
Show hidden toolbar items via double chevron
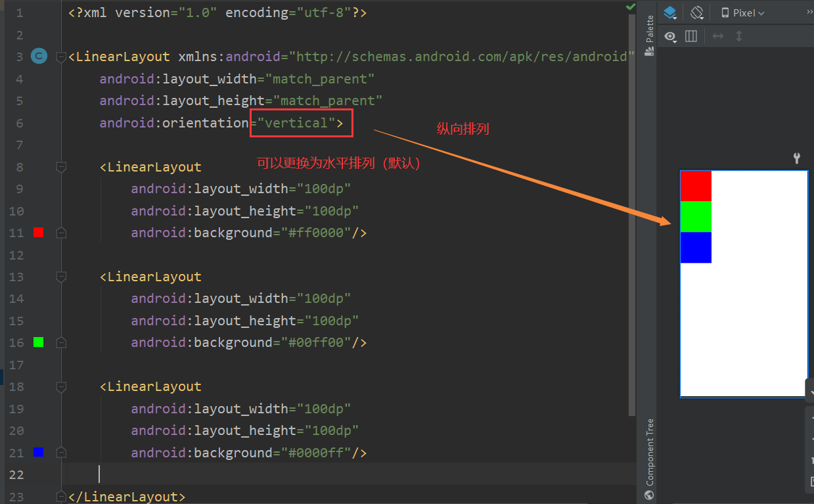[x=810, y=11]
